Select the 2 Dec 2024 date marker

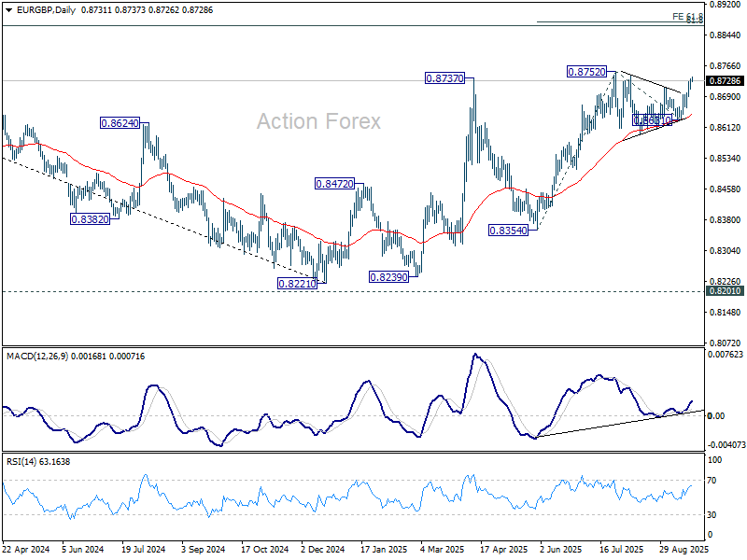coord(322,549)
